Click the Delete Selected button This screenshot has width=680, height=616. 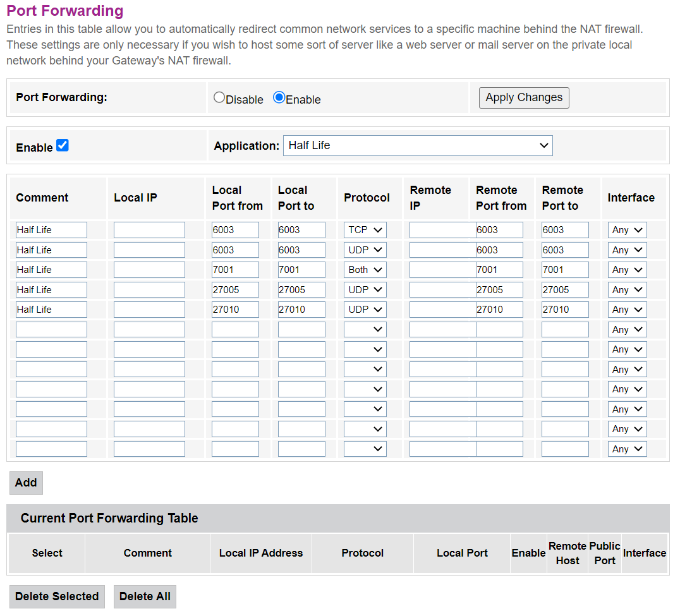click(57, 596)
